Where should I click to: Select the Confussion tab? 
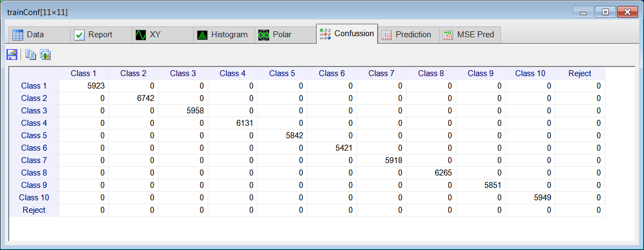pos(347,33)
